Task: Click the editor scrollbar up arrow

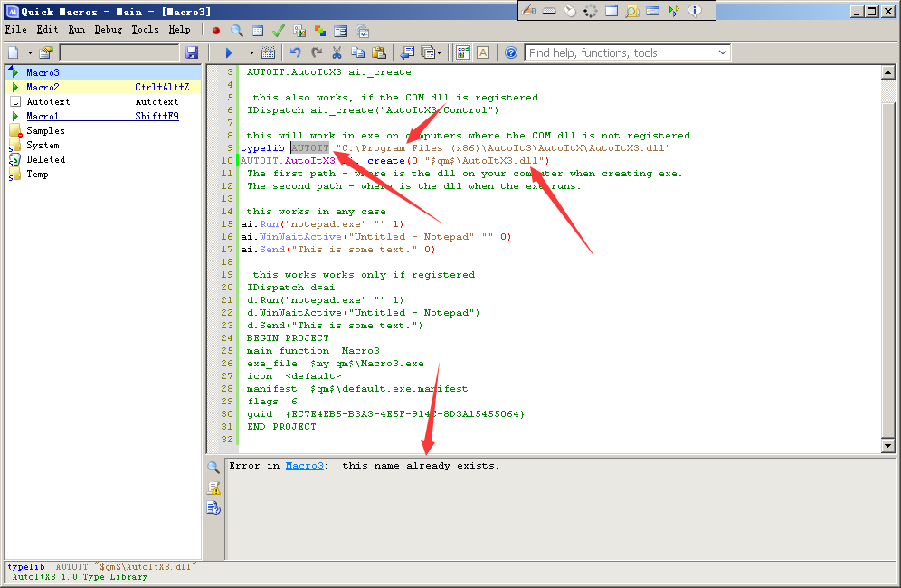Action: [x=887, y=72]
